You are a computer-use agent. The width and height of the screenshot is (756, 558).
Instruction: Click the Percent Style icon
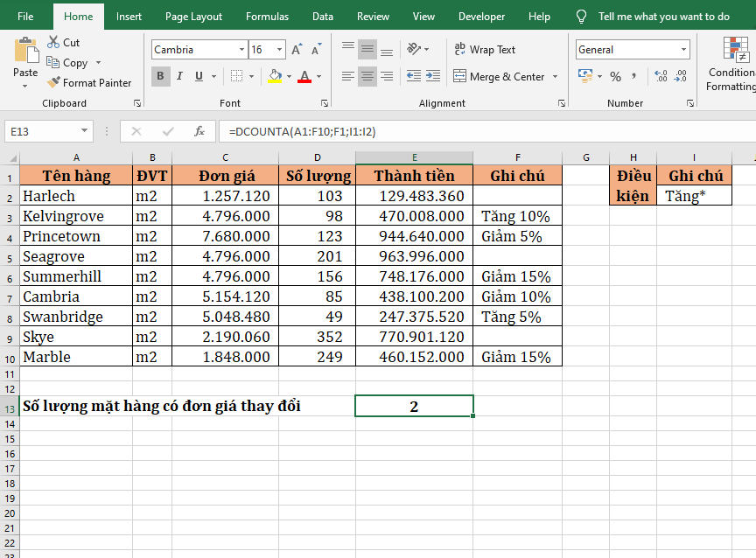[x=615, y=77]
